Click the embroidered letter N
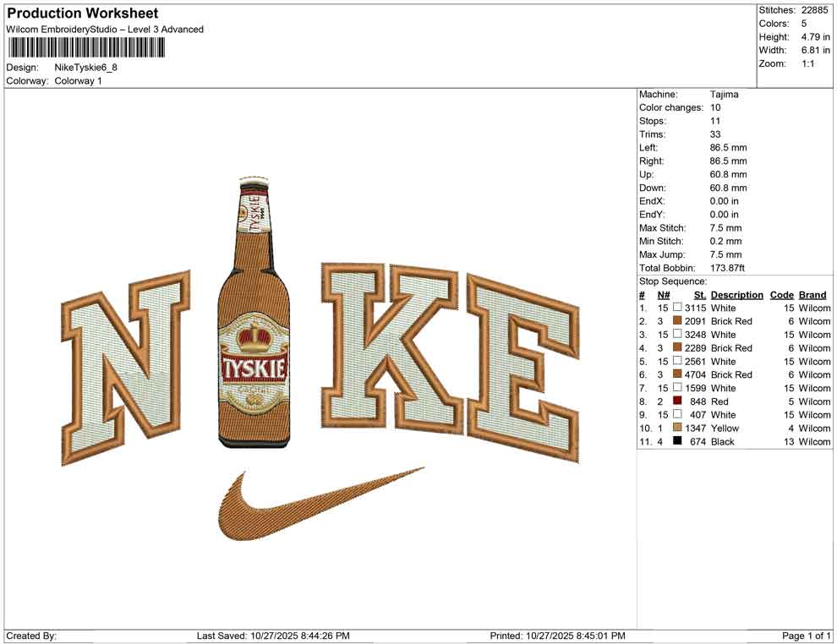 pyautogui.click(x=126, y=368)
